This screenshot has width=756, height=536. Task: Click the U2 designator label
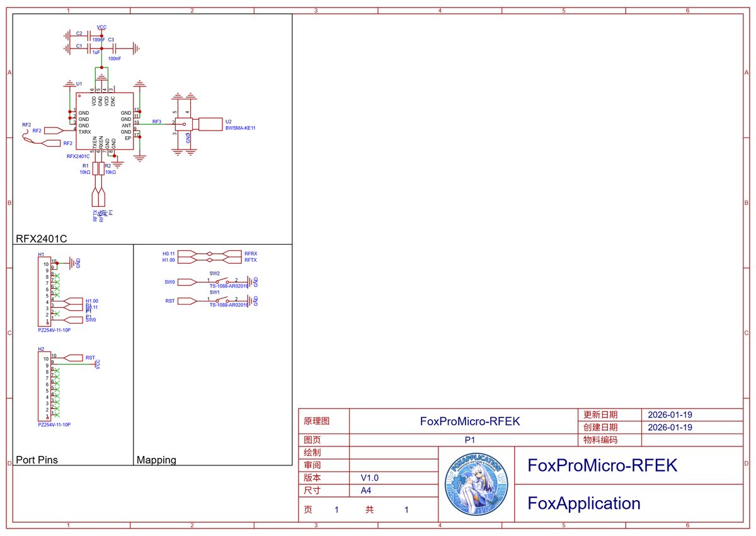pyautogui.click(x=228, y=121)
